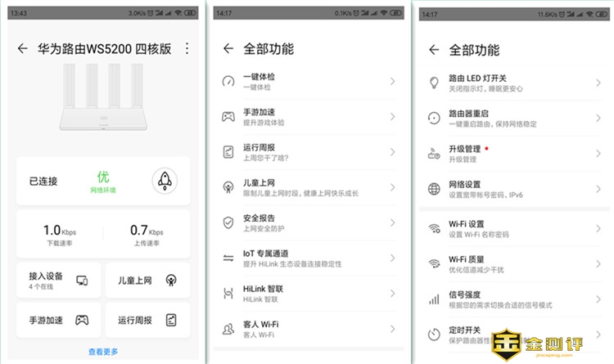Open the Wi-Fi 设置 menu entry
Viewport: 614px width, 364px height.
pos(508,228)
